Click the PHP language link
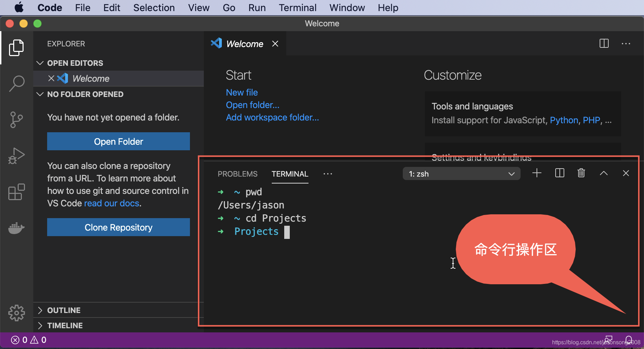Screen dimensions: 644x349 click(591, 120)
